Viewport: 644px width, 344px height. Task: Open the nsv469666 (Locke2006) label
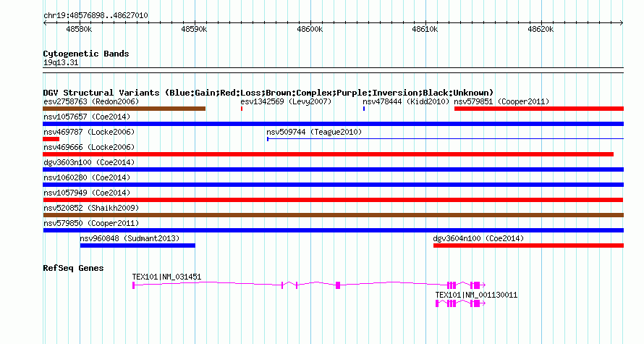89,147
